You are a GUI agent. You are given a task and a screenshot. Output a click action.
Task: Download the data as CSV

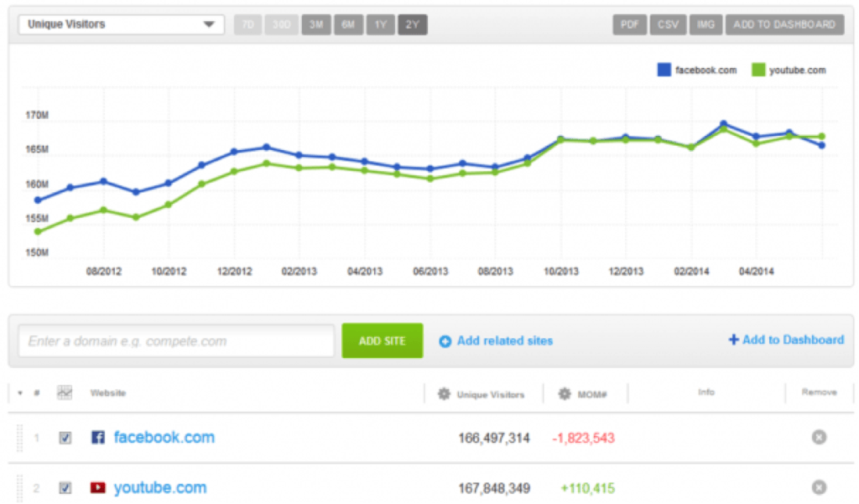tap(668, 24)
